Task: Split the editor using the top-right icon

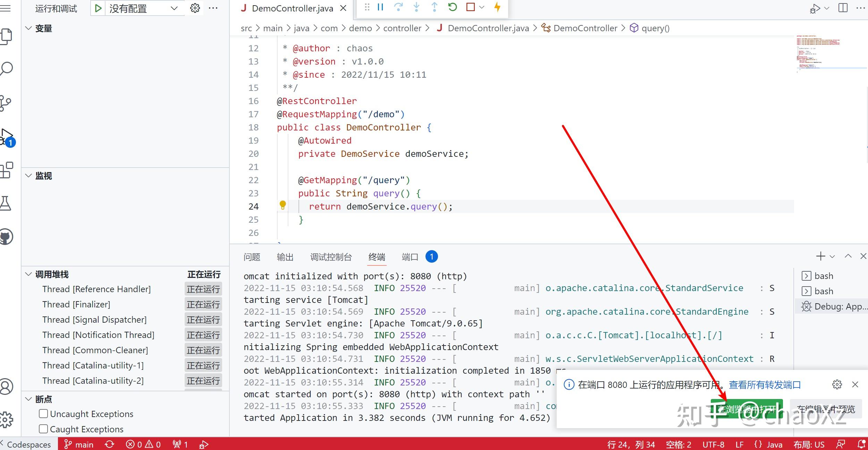Action: tap(843, 8)
